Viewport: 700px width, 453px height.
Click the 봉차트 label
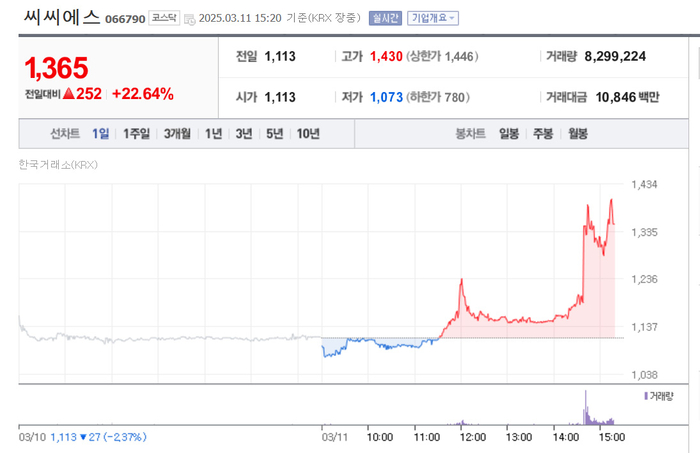pyautogui.click(x=470, y=133)
